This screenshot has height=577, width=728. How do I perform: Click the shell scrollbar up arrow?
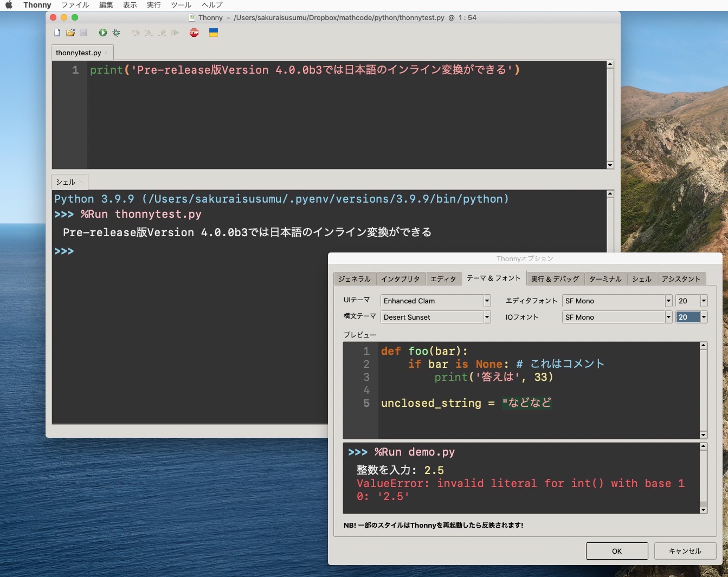(610, 193)
